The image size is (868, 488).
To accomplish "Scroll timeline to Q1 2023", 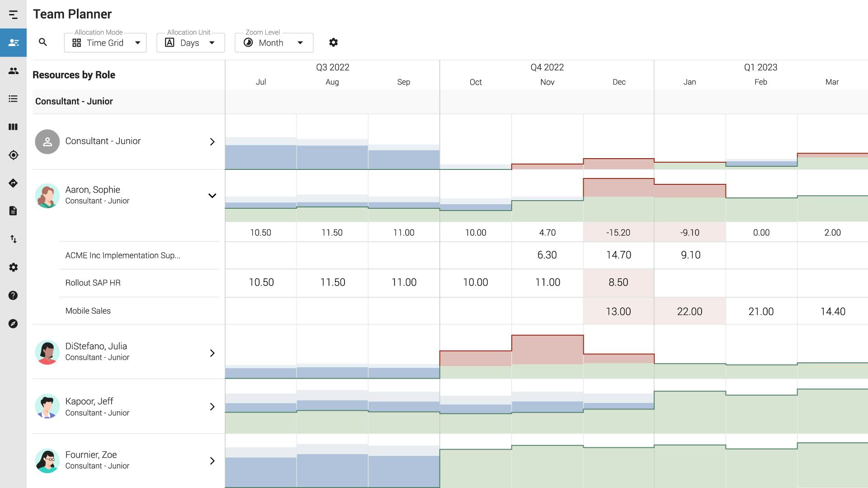I will tap(761, 67).
